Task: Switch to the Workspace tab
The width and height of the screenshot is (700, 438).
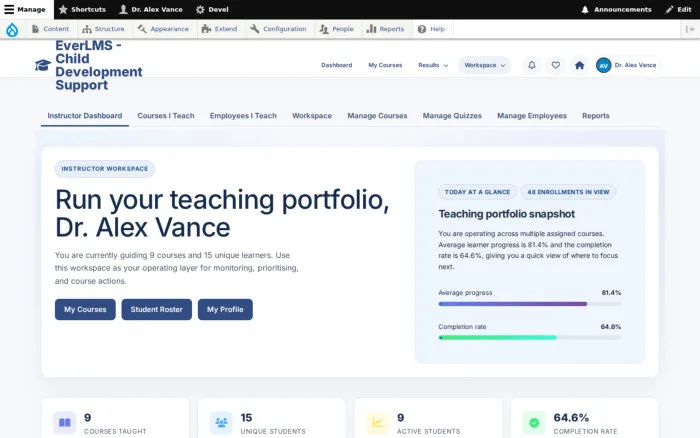Action: click(x=312, y=116)
